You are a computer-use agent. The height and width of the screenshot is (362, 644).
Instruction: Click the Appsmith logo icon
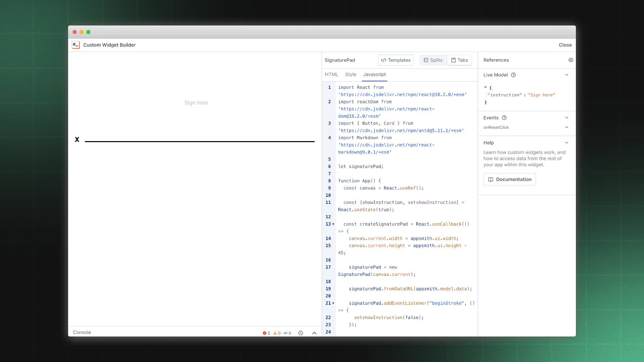[x=76, y=45]
